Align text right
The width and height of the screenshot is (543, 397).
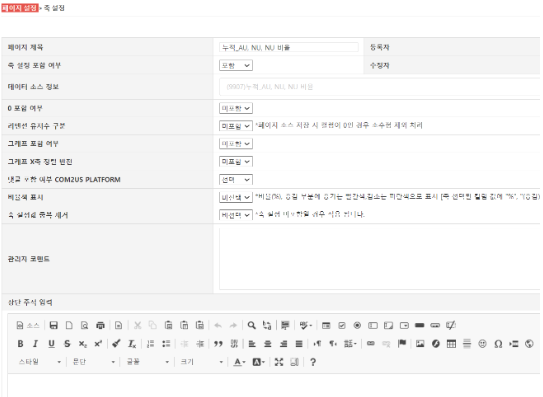pos(284,344)
